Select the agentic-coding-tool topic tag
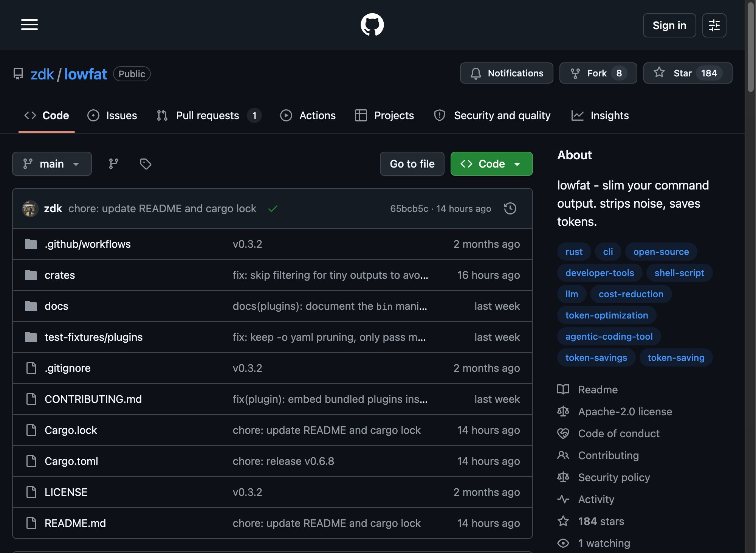Viewport: 756px width, 553px height. point(609,336)
